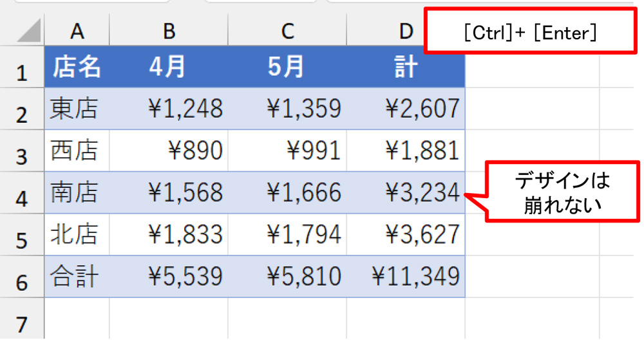Click cell with ¥1,833
This screenshot has width=644, height=341.
[x=169, y=235]
